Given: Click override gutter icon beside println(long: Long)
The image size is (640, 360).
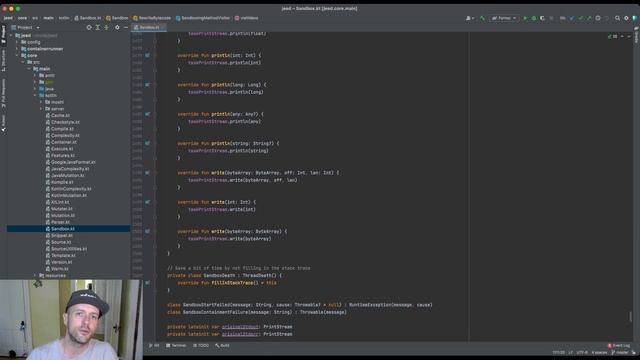Looking at the screenshot, I should tap(147, 84).
